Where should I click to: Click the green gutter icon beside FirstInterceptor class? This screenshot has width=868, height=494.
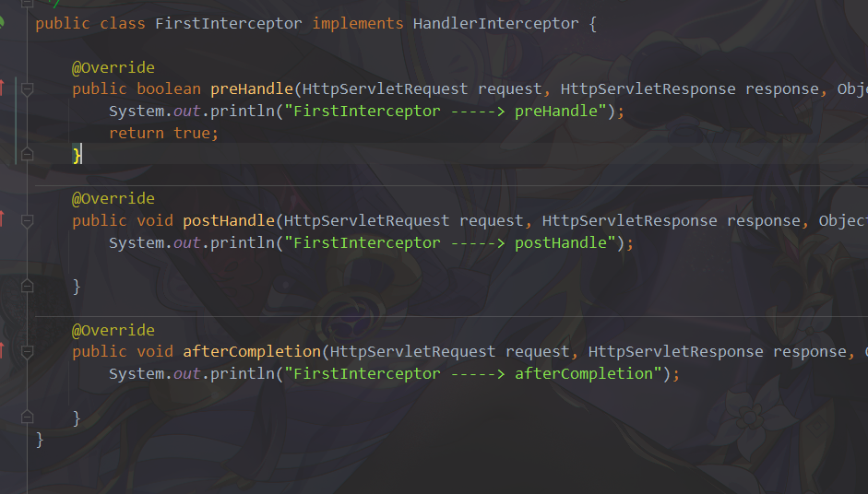click(2, 23)
